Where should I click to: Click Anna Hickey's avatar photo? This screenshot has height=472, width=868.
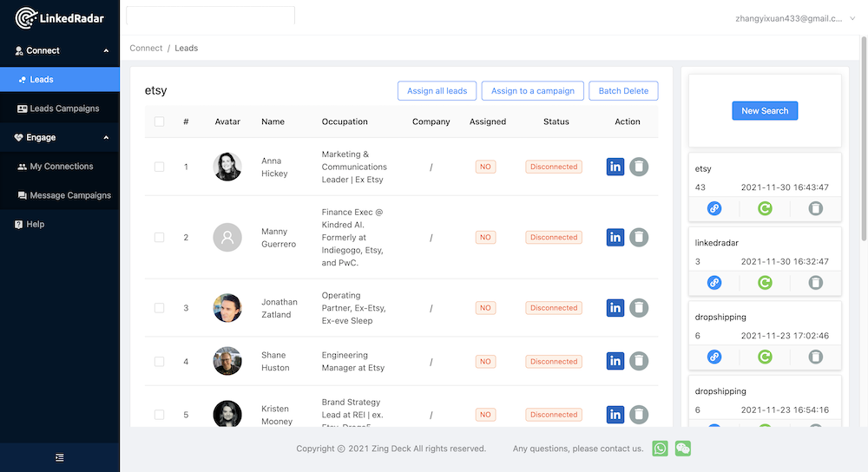tap(227, 167)
